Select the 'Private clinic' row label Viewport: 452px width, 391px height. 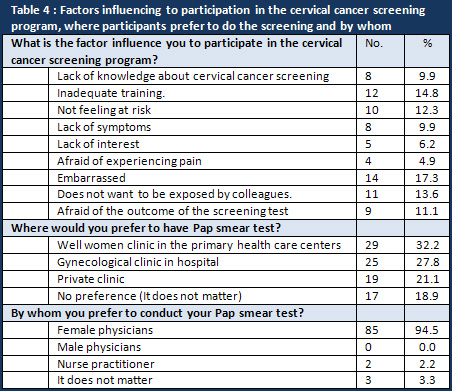[91, 279]
